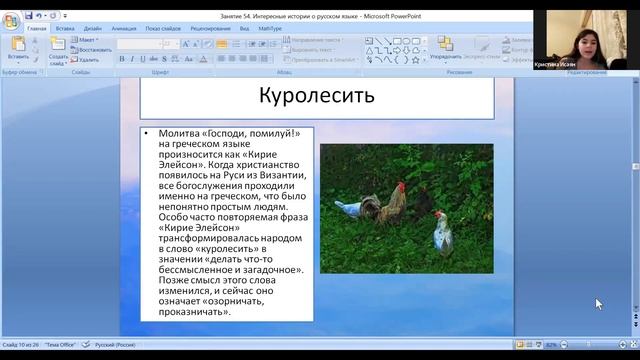The height and width of the screenshot is (360, 640).
Task: Open the Анимация ribbon tab
Action: (124, 29)
